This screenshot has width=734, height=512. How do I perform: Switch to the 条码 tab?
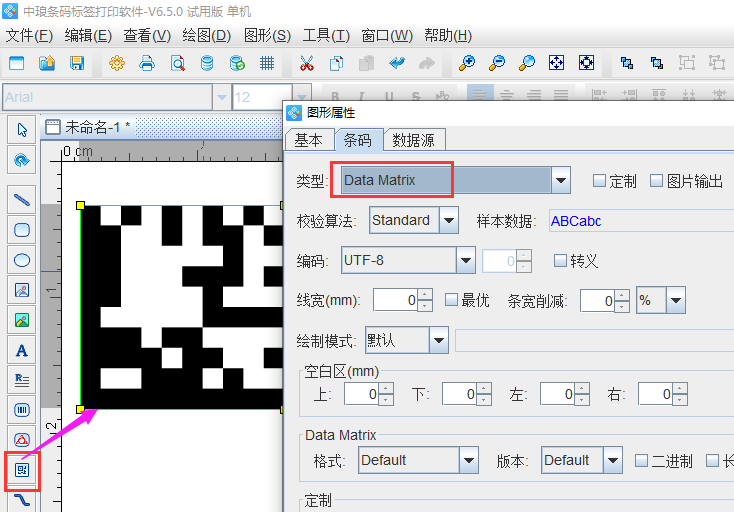click(x=358, y=140)
